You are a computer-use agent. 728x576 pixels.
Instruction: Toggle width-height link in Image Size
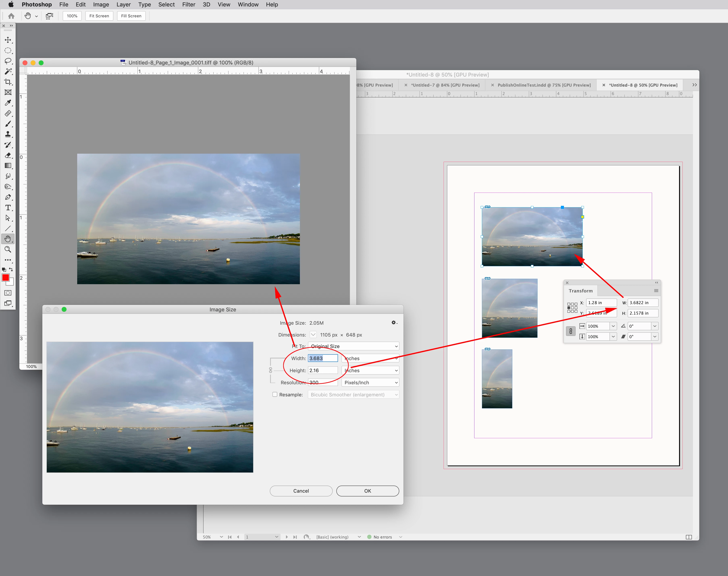[270, 370]
